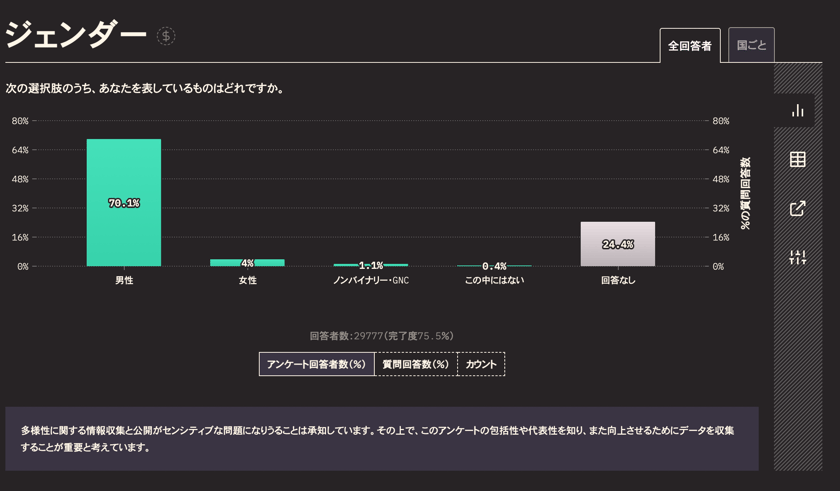Image resolution: width=840 pixels, height=491 pixels.
Task: Click the question text 次の選択肢のうち
Action: point(145,88)
